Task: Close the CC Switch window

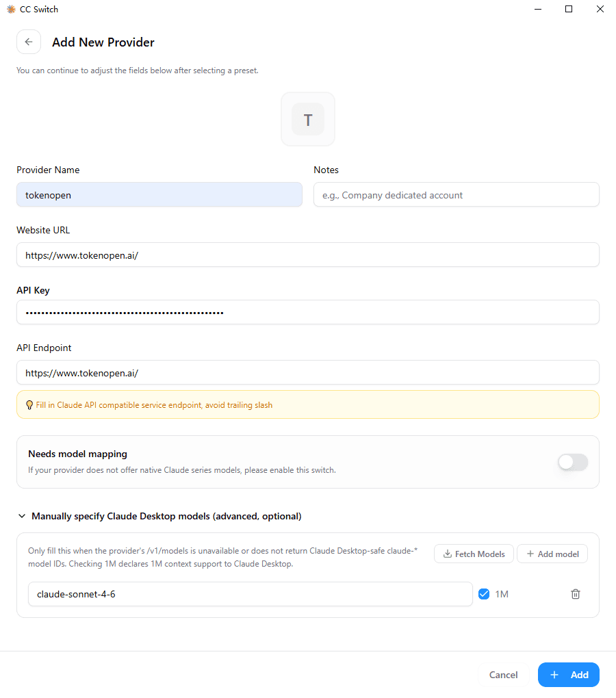Action: [600, 9]
